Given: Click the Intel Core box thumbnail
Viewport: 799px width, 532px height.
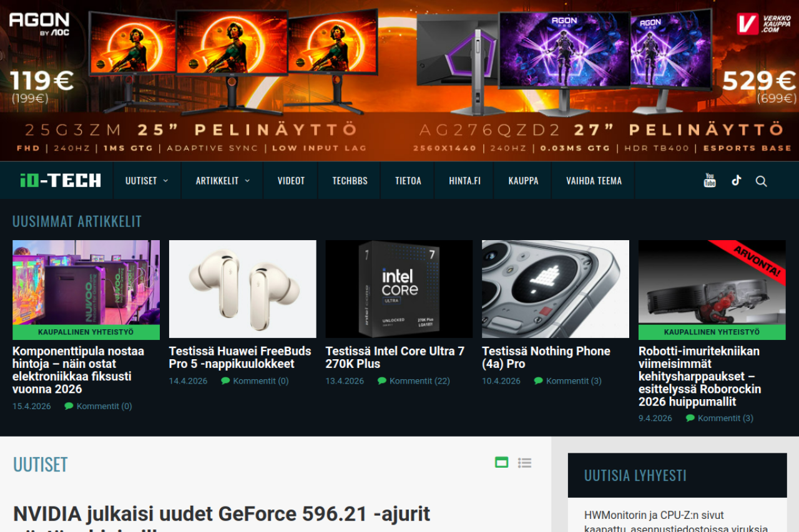Looking at the screenshot, I should click(399, 289).
